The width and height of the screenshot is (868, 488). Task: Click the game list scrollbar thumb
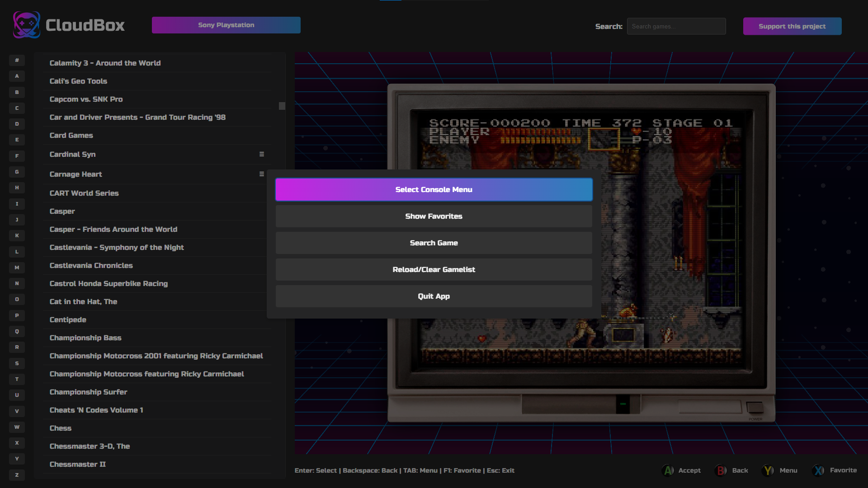(282, 106)
